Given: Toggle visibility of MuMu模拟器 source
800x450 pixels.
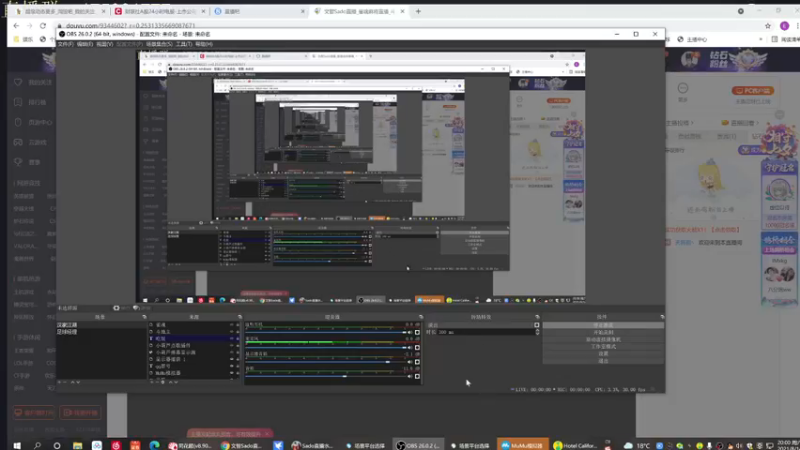Looking at the screenshot, I should pyautogui.click(x=232, y=373).
